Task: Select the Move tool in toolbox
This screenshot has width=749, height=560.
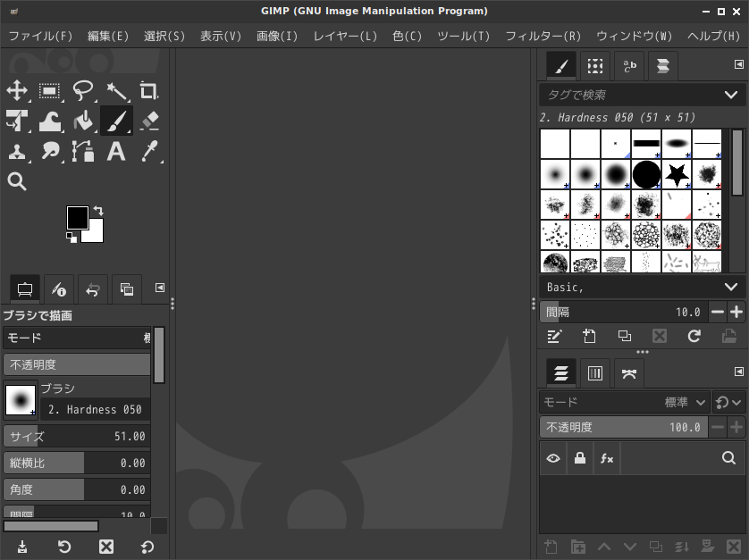Action: [x=17, y=90]
